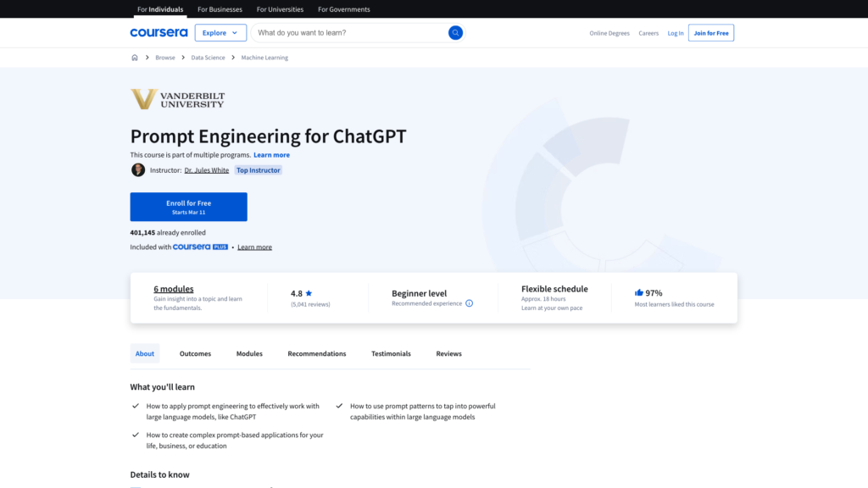The height and width of the screenshot is (488, 868).
Task: Switch to the Modules tab
Action: coord(249,353)
